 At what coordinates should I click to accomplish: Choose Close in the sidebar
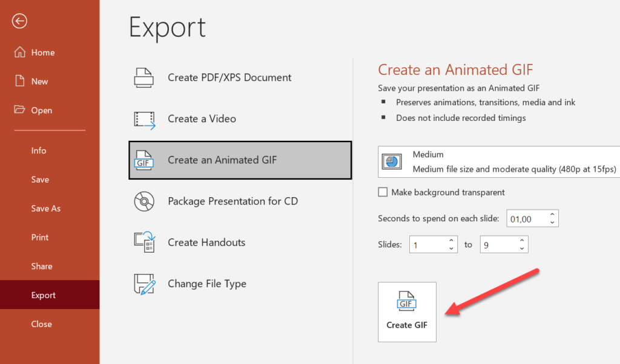[x=50, y=323]
